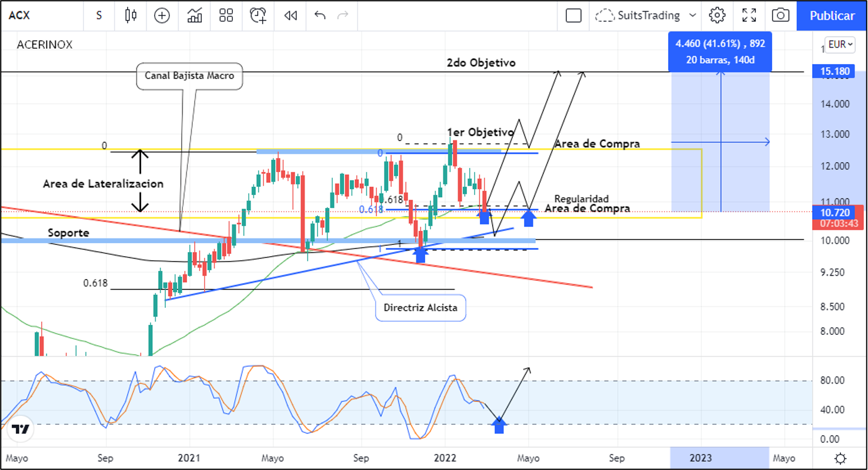Image resolution: width=868 pixels, height=470 pixels.
Task: Redo the last undone chart action
Action: coord(343,16)
